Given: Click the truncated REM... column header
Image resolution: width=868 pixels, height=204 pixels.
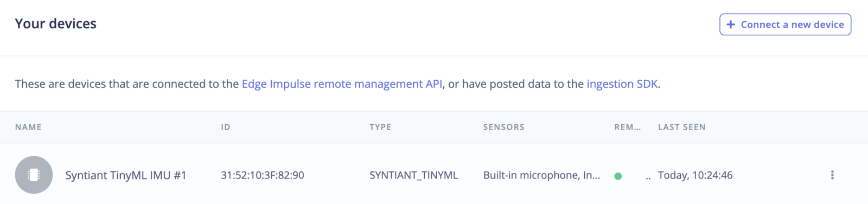Looking at the screenshot, I should 628,127.
